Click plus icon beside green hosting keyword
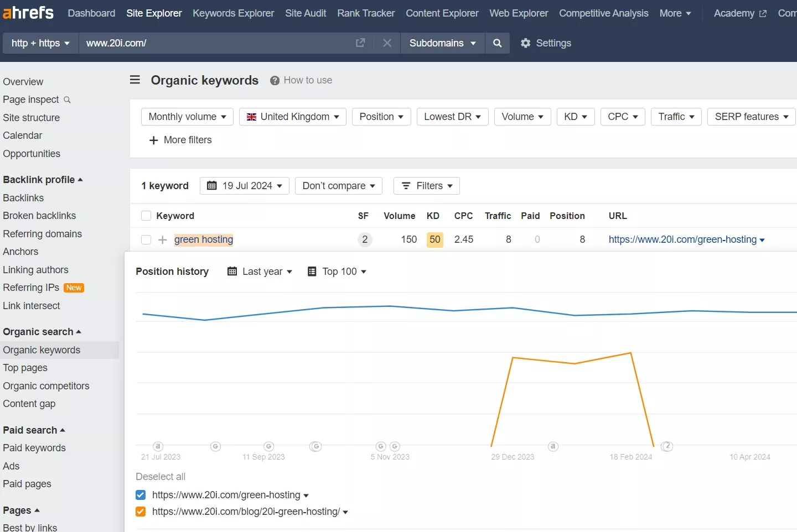Image resolution: width=797 pixels, height=532 pixels. tap(162, 240)
